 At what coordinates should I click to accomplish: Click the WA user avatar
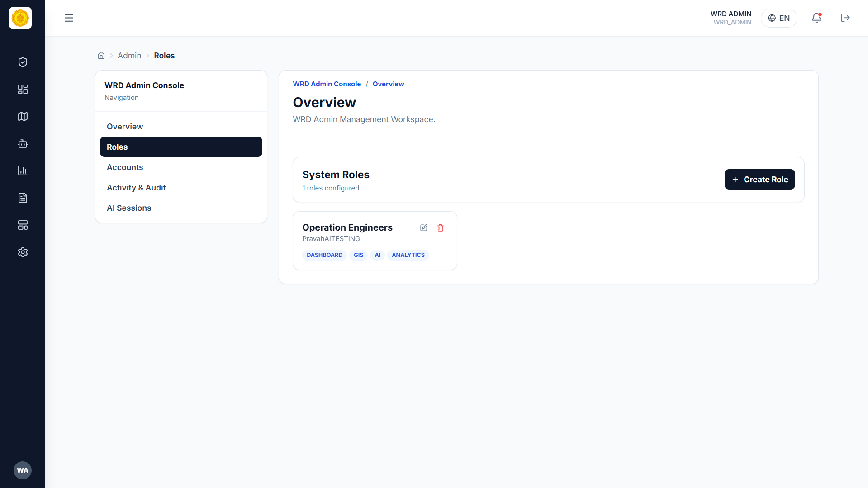pyautogui.click(x=23, y=470)
